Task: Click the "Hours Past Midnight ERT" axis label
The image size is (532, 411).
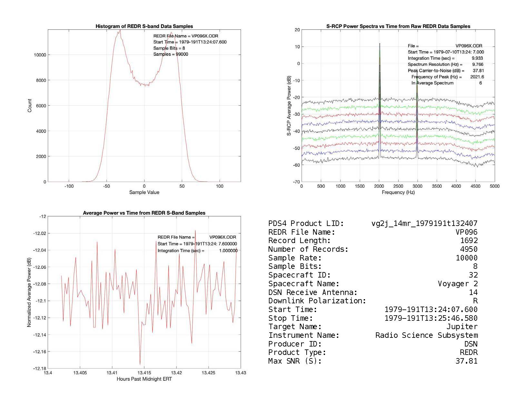Action: [x=144, y=379]
